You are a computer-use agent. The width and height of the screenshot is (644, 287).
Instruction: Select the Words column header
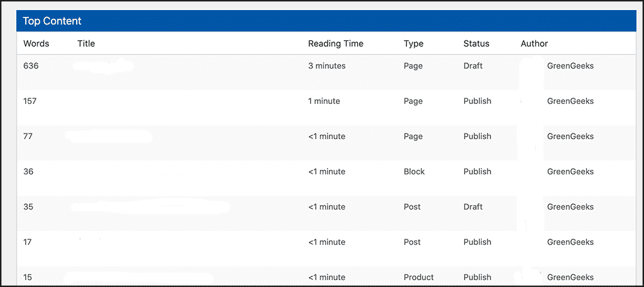[36, 43]
